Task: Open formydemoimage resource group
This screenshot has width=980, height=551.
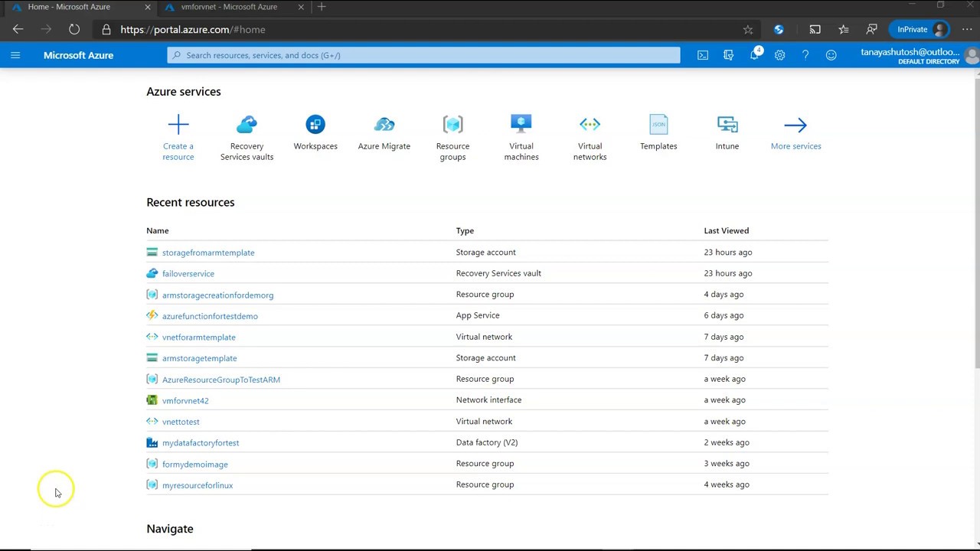Action: point(195,464)
